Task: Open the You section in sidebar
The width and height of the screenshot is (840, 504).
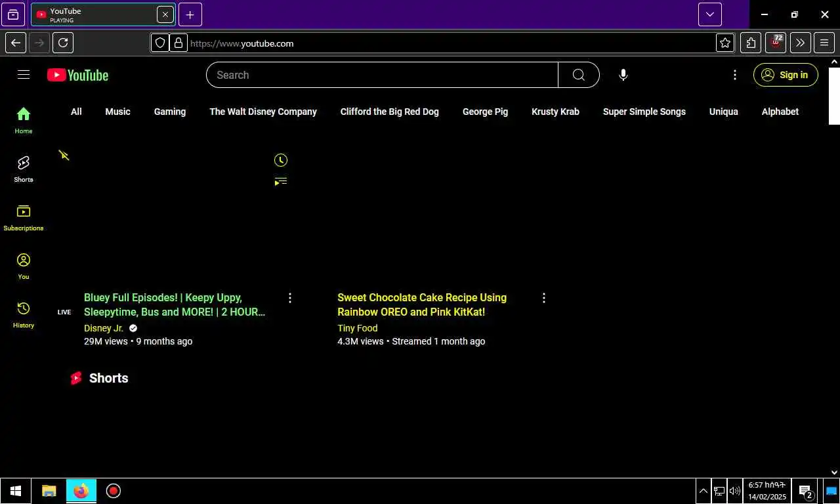Action: (24, 266)
